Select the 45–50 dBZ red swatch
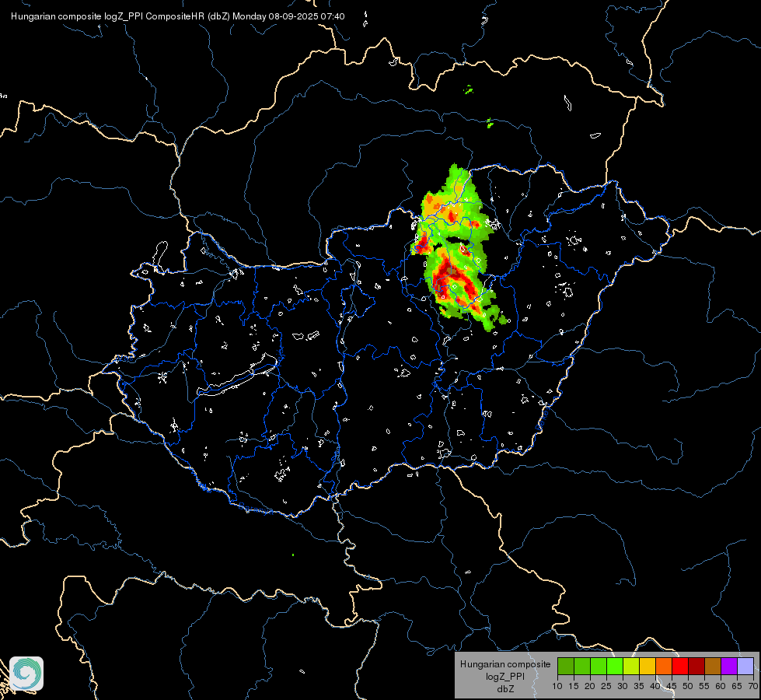The height and width of the screenshot is (700, 761). coord(680,666)
